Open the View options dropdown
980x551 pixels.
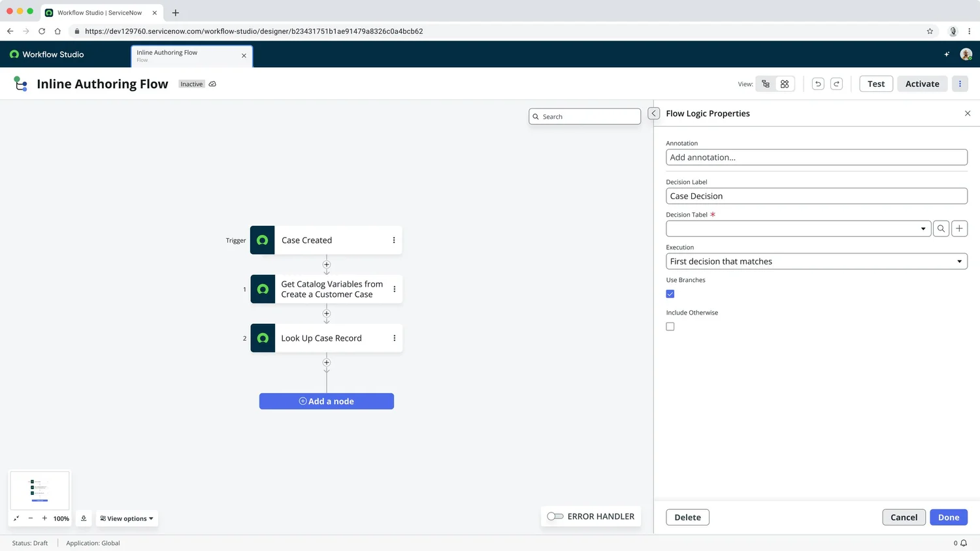(x=127, y=518)
